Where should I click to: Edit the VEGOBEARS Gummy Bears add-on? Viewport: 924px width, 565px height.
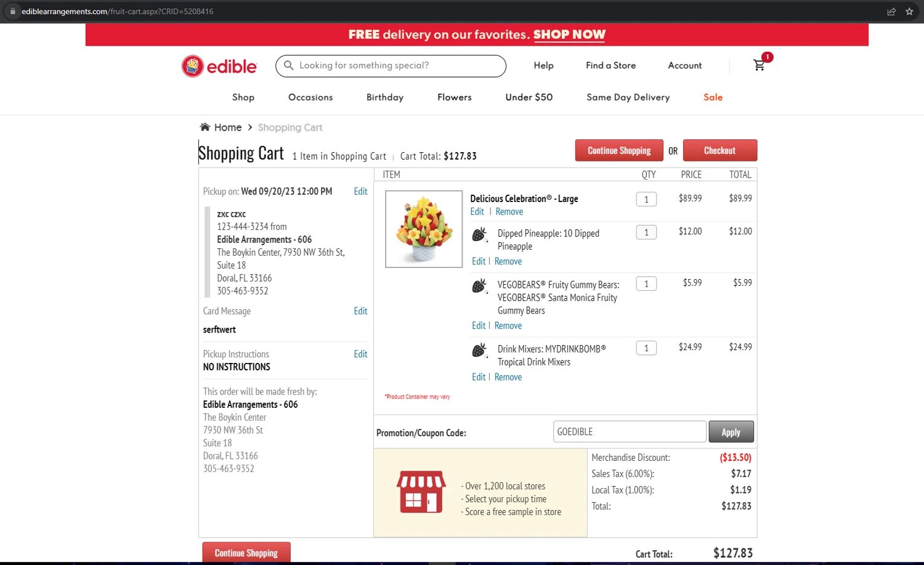tap(479, 326)
